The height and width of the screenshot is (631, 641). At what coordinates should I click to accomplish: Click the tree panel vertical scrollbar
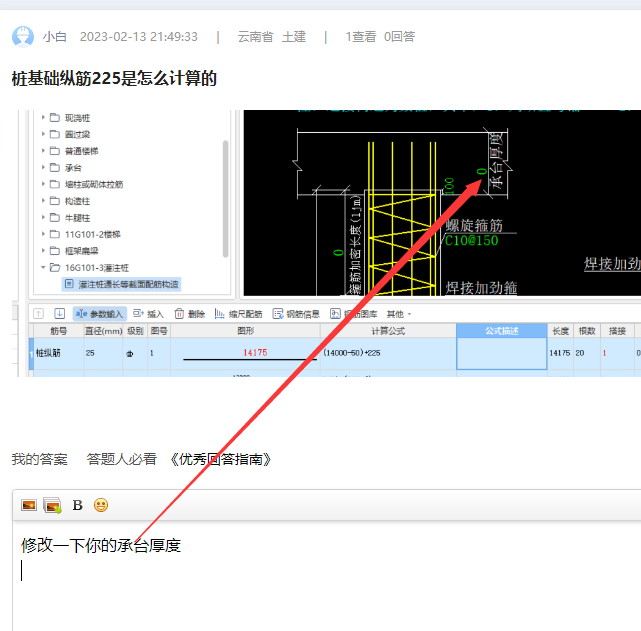(225, 199)
